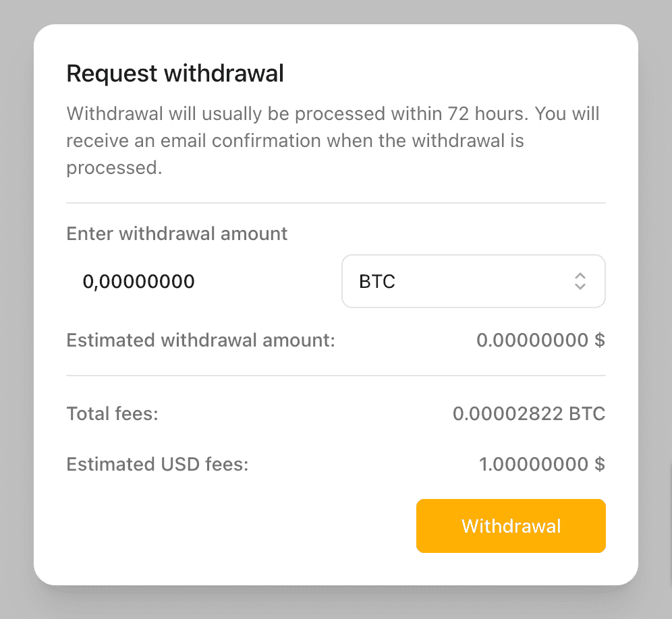Viewport: 672px width, 619px height.
Task: Select the 0,00000000 amount input
Action: [139, 281]
